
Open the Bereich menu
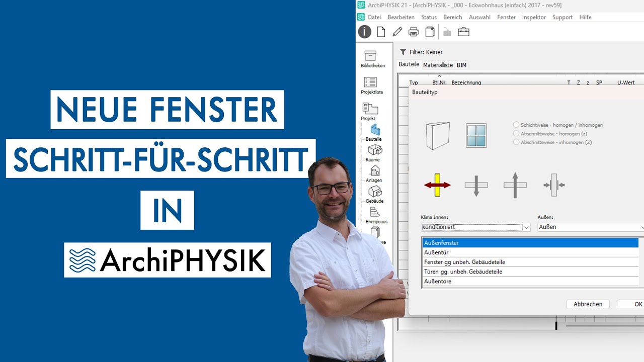click(x=453, y=17)
